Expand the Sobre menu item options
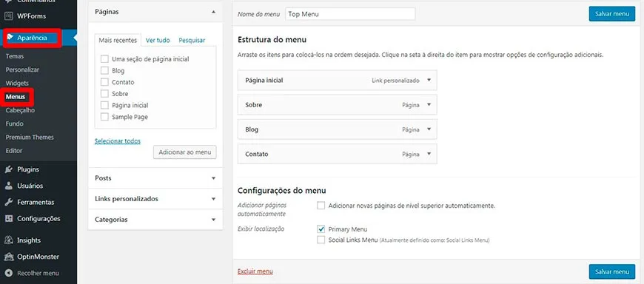This screenshot has width=644, height=284. tap(429, 105)
